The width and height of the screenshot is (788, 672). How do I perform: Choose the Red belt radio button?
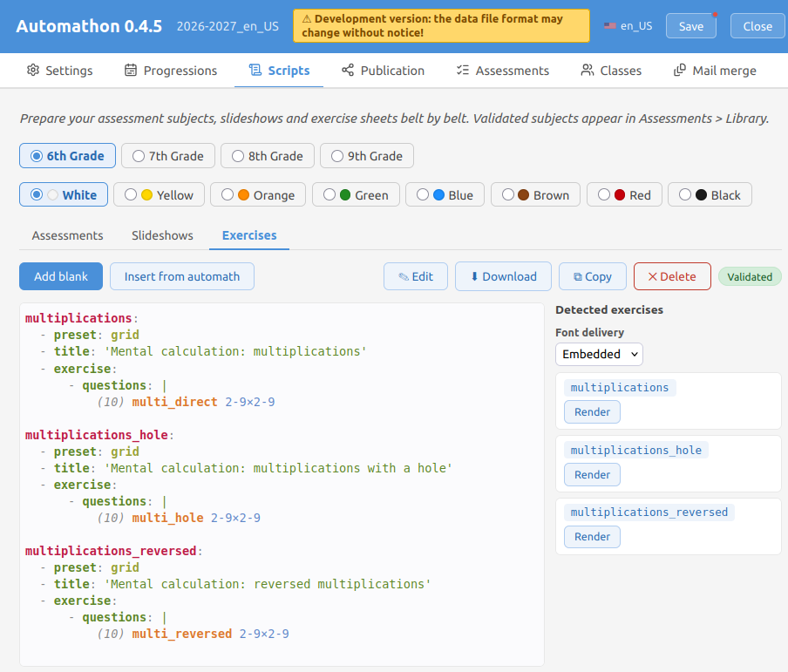click(604, 194)
